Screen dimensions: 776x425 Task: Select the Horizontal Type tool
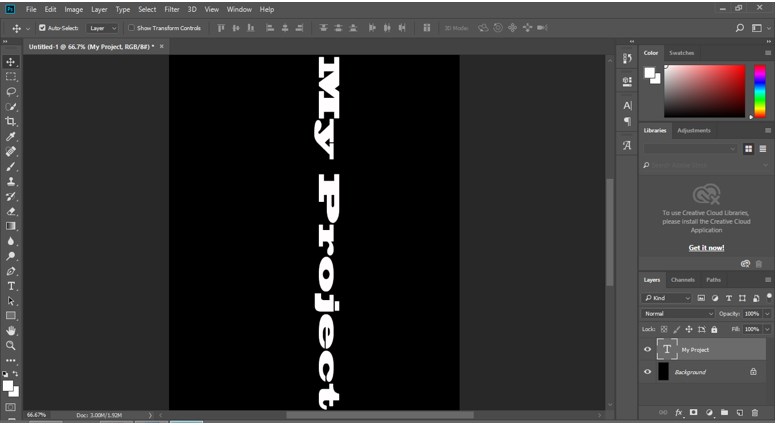coord(10,286)
